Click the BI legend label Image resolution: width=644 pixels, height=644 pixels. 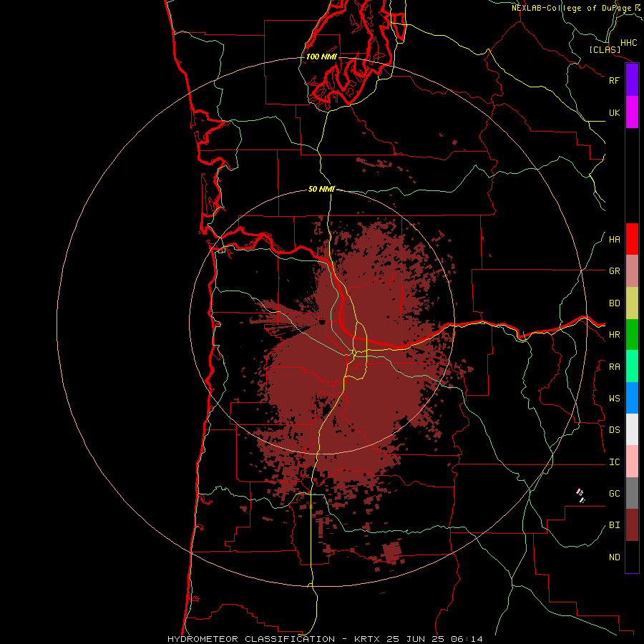point(615,525)
